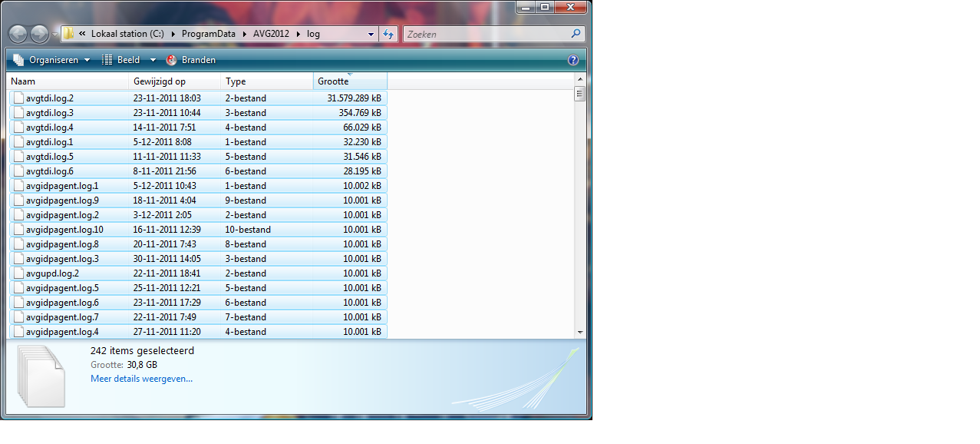Click the magnifier search icon

(x=576, y=34)
